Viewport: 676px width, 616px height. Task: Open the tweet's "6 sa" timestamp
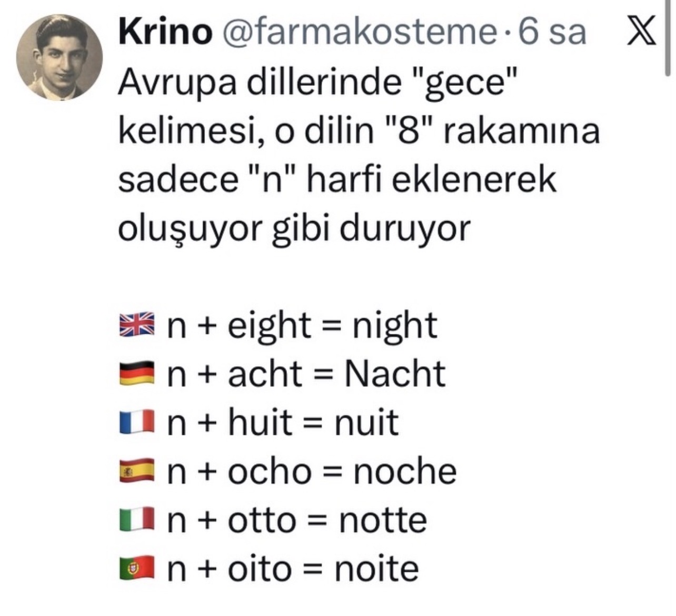coord(552,32)
